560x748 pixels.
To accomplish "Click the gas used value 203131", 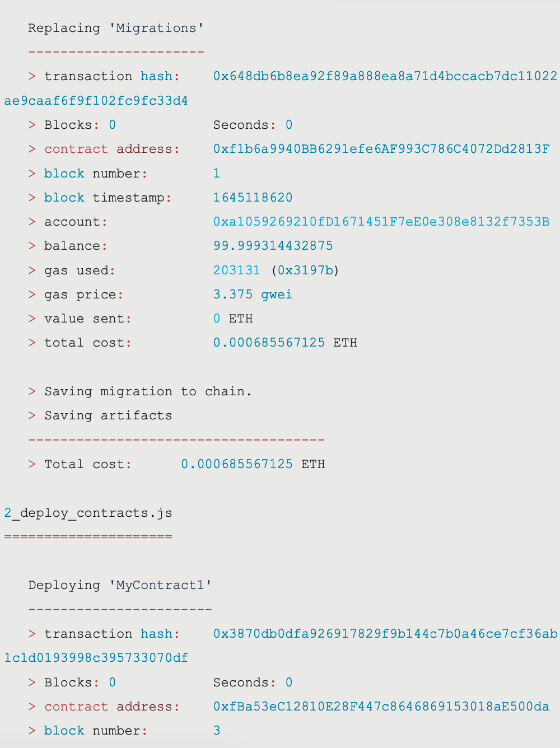I will pos(236,270).
